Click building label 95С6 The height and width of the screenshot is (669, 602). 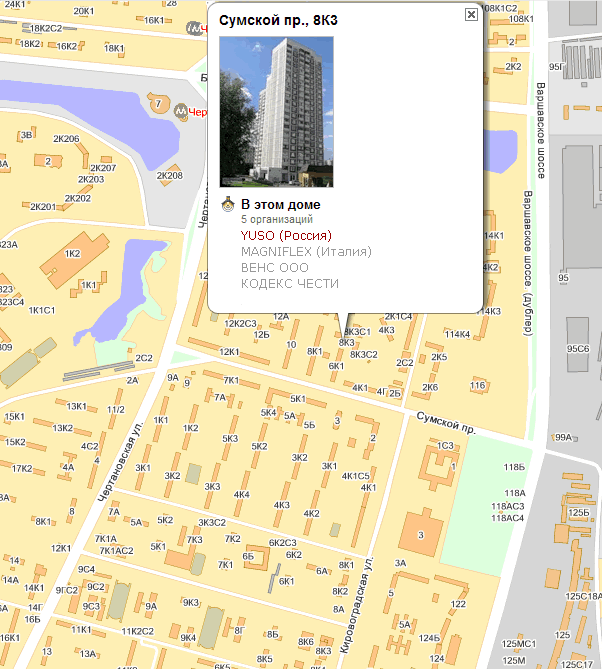pos(578,349)
